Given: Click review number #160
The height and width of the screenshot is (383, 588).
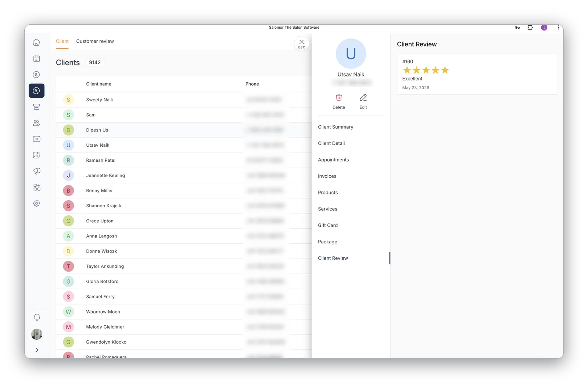Looking at the screenshot, I should 408,62.
